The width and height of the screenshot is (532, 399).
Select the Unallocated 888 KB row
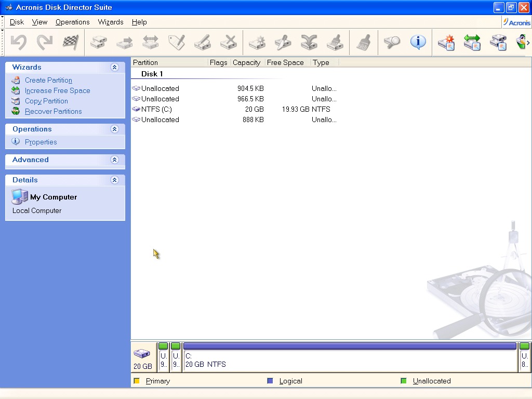[234, 119]
